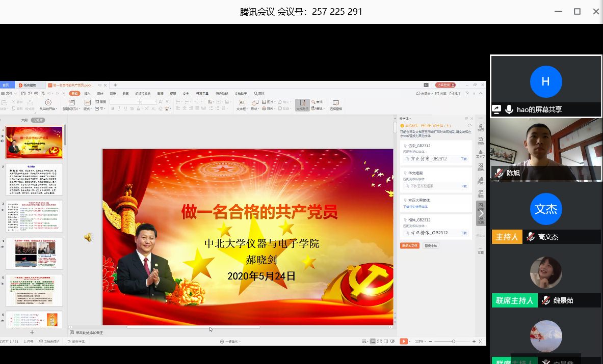The width and height of the screenshot is (603, 364).
Task: Click the audio speaker icon on slide
Action: pos(88,237)
